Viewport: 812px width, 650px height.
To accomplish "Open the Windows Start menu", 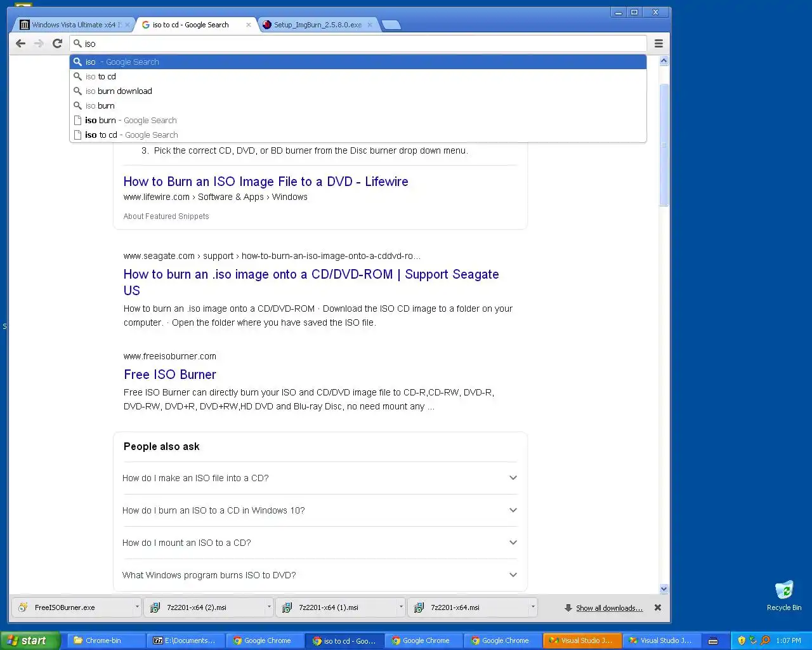I will tap(30, 640).
